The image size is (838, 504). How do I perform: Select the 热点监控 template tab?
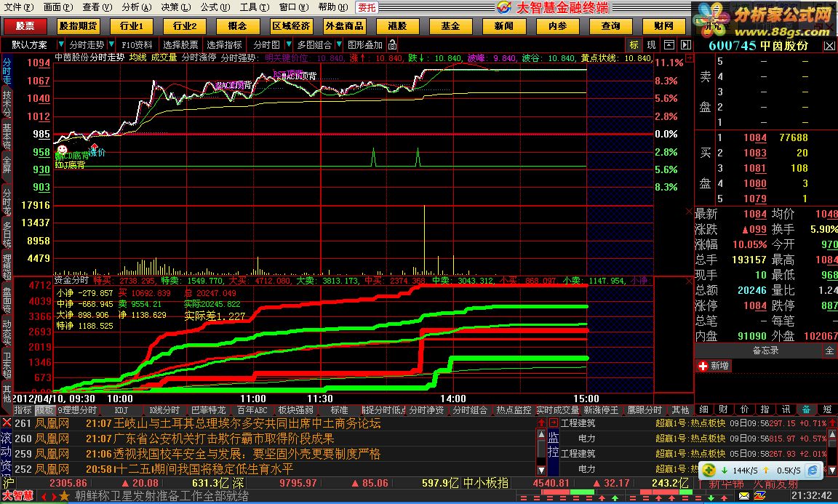(514, 410)
